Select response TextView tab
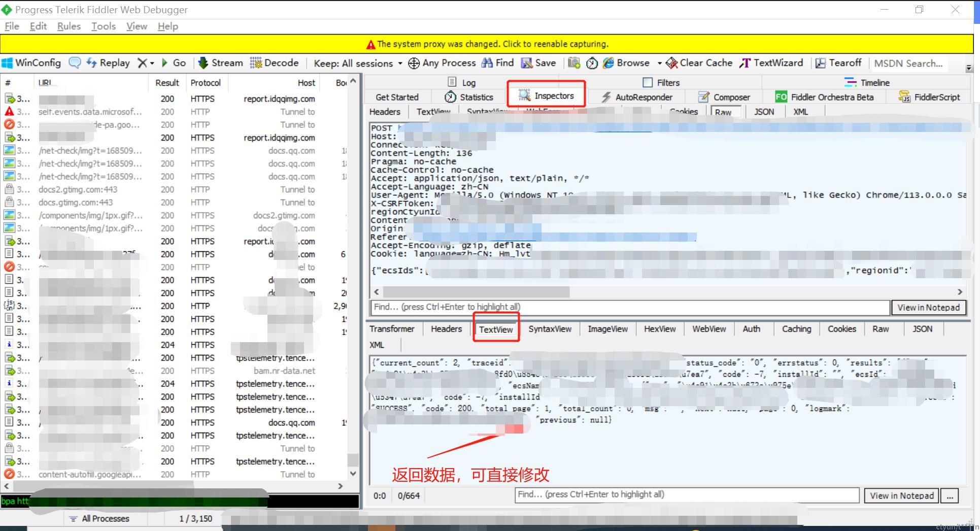Viewport: 980px width, 531px height. pos(496,329)
